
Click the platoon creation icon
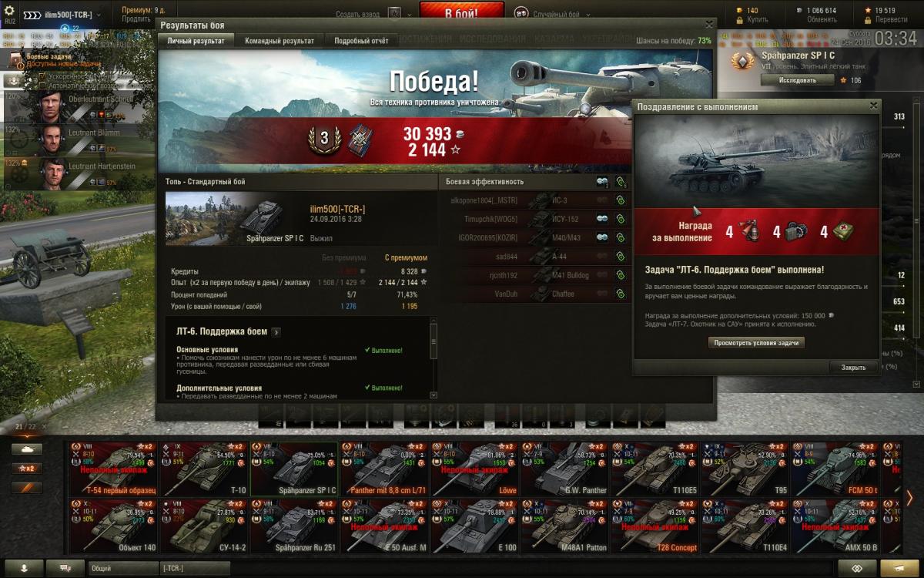point(393,13)
